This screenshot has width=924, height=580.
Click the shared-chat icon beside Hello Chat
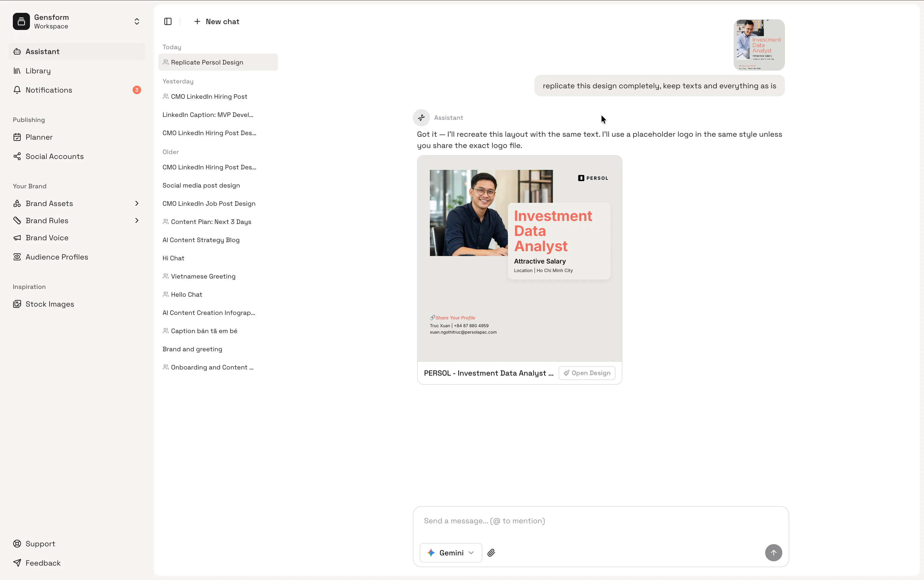(165, 295)
